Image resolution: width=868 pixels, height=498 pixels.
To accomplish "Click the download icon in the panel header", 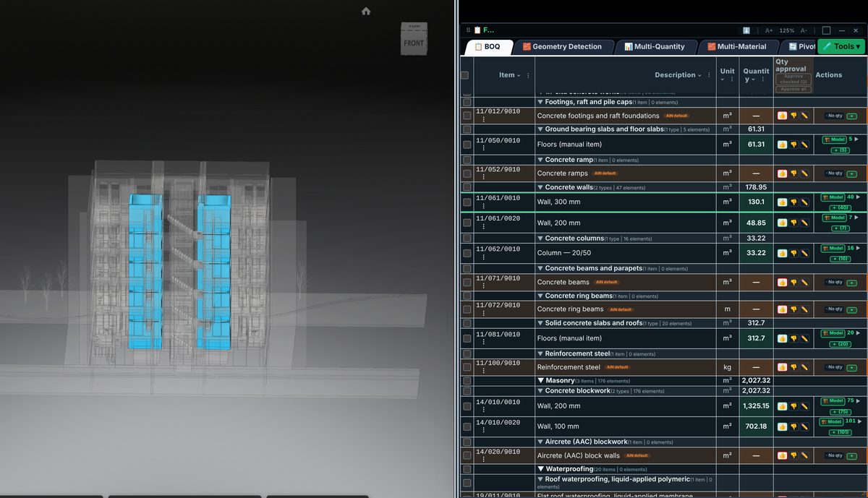I will point(746,30).
